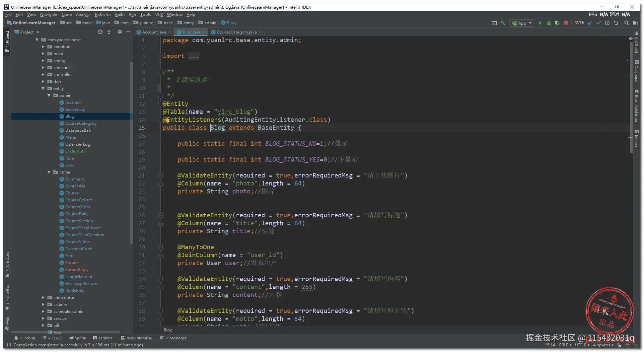Select CourseCategory in the project tree
The width and height of the screenshot is (644, 352).
coord(81,123)
